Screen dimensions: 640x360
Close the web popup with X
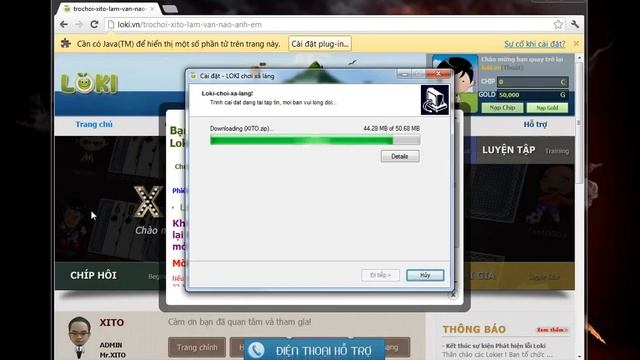pos(453,295)
